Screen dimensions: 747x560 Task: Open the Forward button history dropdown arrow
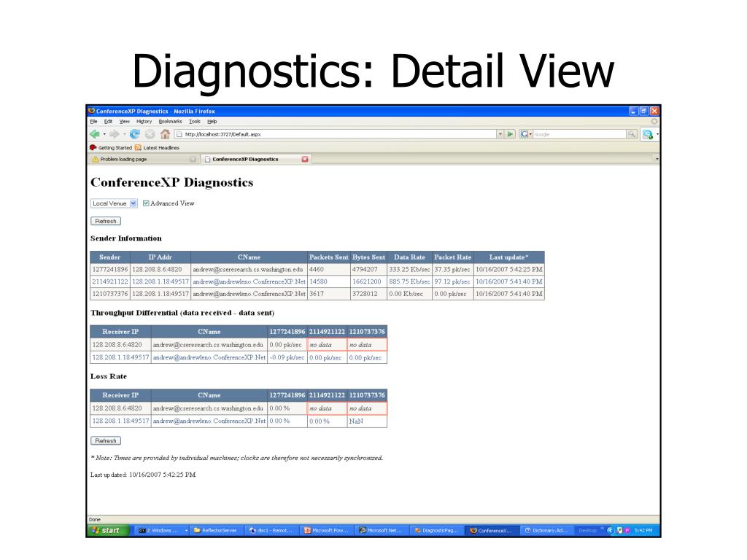(124, 134)
